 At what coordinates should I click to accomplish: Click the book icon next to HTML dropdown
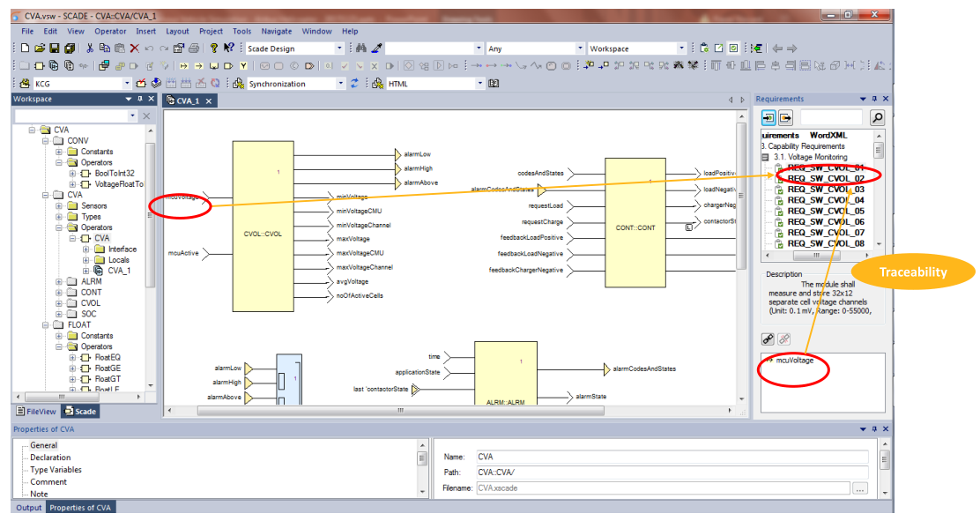coord(494,83)
